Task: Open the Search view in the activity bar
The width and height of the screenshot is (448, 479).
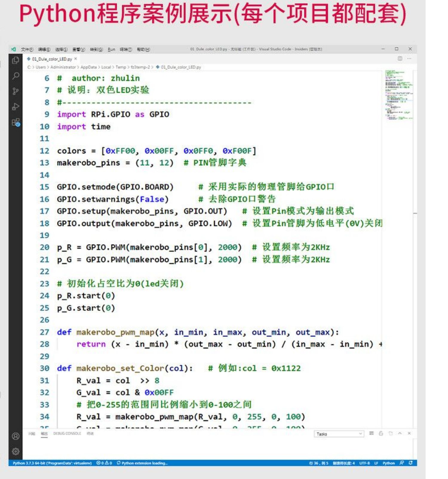Action: [x=16, y=76]
